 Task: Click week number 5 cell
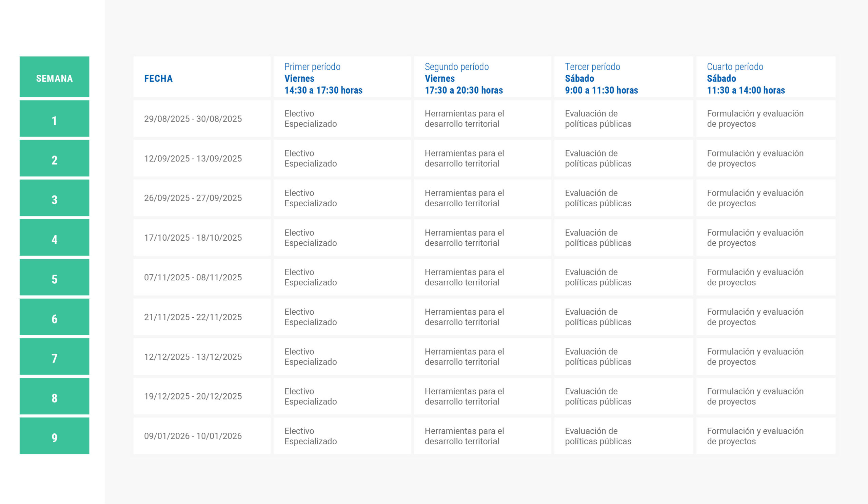55,277
